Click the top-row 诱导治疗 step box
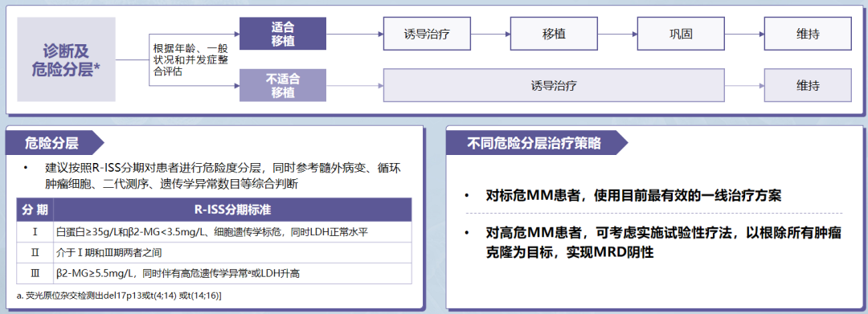Image resolution: width=868 pixels, height=314 pixels. click(426, 34)
